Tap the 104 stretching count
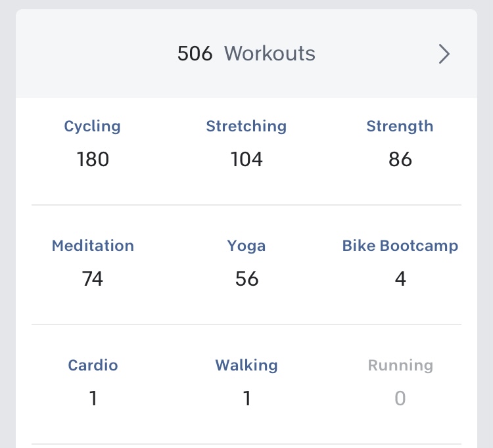Viewport: 493px width, 448px height. tap(246, 160)
